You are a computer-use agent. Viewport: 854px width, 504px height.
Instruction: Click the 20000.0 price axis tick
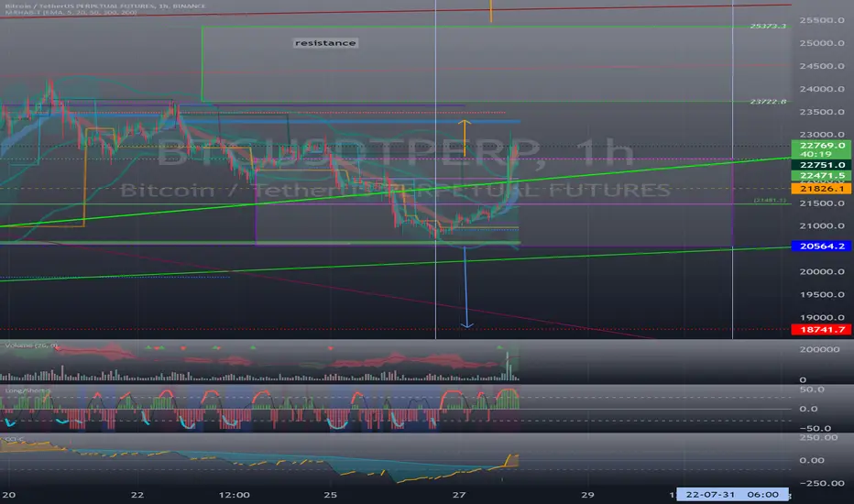click(822, 272)
